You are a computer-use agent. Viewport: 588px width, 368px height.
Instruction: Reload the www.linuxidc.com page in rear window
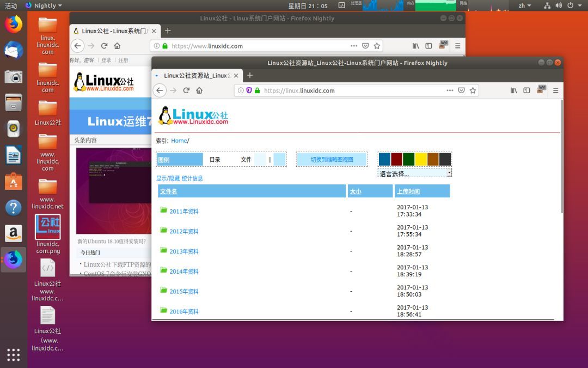104,46
